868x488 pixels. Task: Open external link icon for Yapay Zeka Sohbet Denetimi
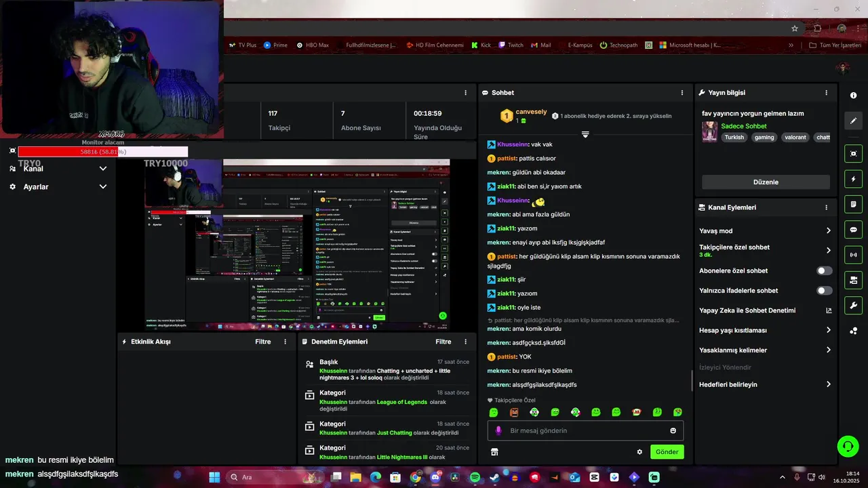click(829, 310)
